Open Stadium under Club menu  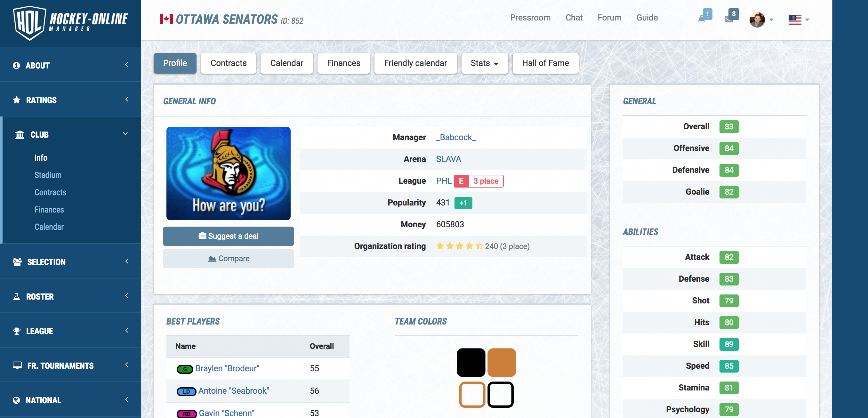pos(48,175)
